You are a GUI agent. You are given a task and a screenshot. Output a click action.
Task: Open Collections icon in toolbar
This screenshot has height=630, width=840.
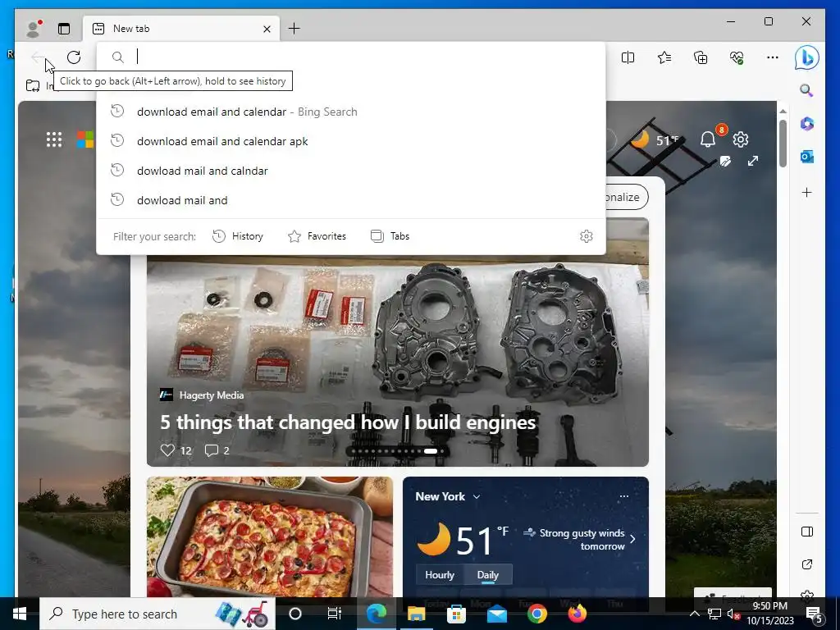click(x=701, y=57)
